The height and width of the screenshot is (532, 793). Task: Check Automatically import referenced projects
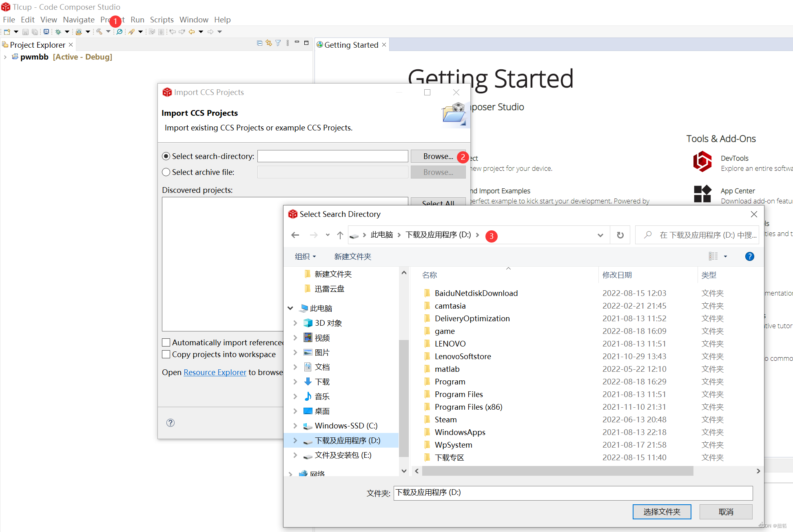coord(166,342)
